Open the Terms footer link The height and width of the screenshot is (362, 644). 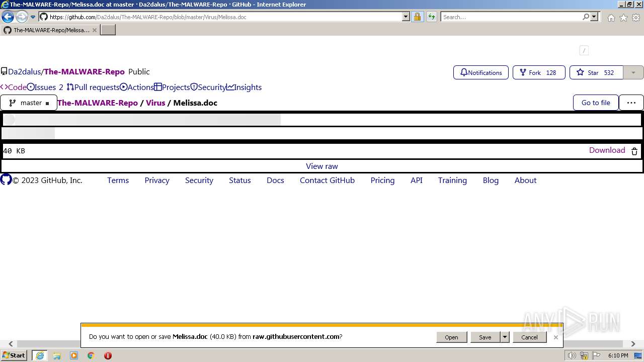[x=118, y=180]
